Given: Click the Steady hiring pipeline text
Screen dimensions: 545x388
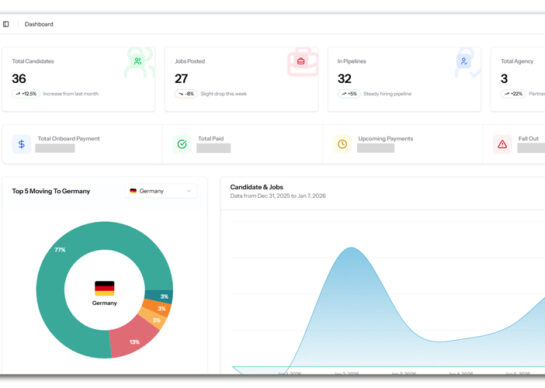Looking at the screenshot, I should (x=388, y=94).
